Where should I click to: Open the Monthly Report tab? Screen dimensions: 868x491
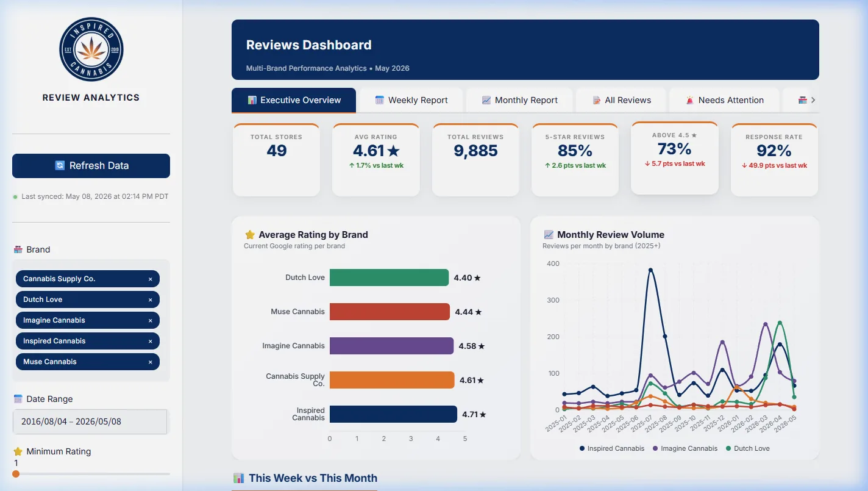pyautogui.click(x=519, y=100)
